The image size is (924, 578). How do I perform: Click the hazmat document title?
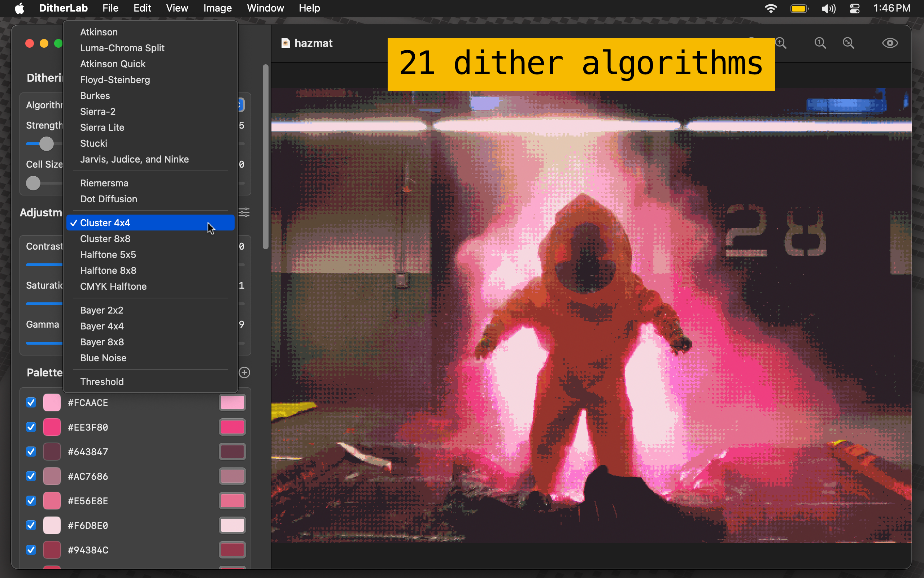313,43
